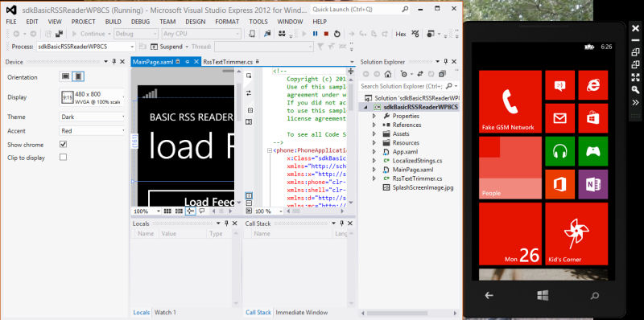Open Messaging tile on emulator
The width and height of the screenshot is (644, 320).
[x=559, y=85]
